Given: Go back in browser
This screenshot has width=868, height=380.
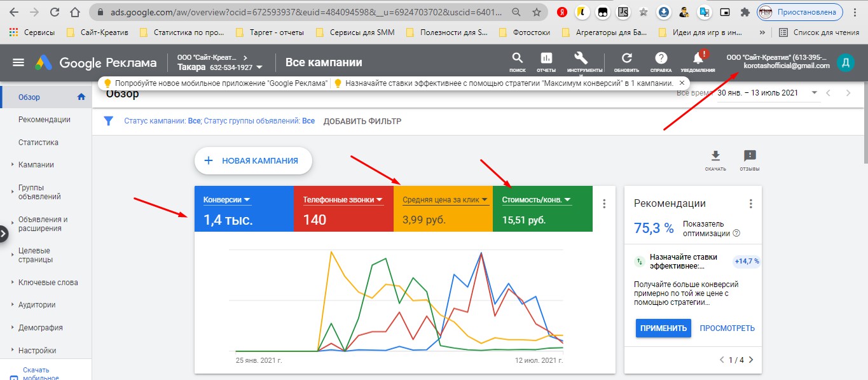Looking at the screenshot, I should click(13, 12).
